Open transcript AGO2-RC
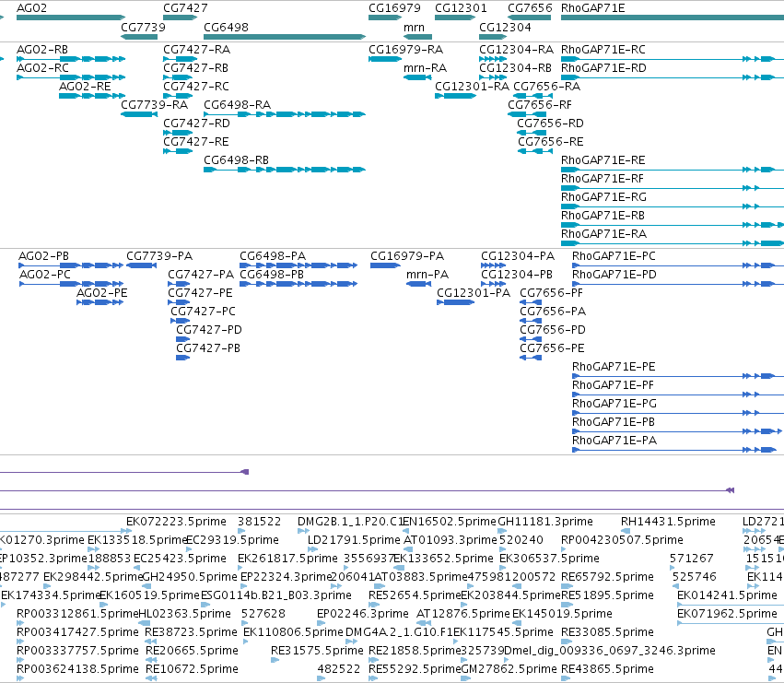The width and height of the screenshot is (784, 683). coord(42,67)
